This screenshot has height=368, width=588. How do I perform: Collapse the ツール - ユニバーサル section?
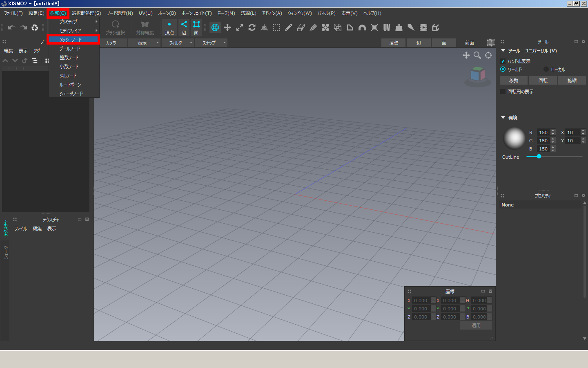[503, 51]
